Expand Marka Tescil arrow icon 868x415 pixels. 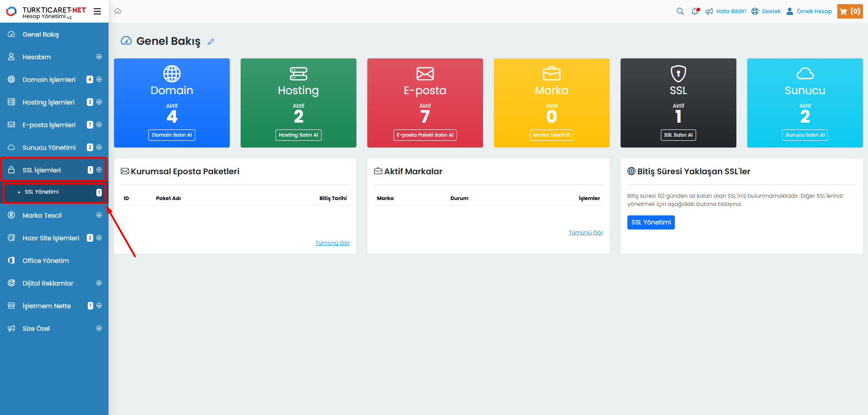99,215
